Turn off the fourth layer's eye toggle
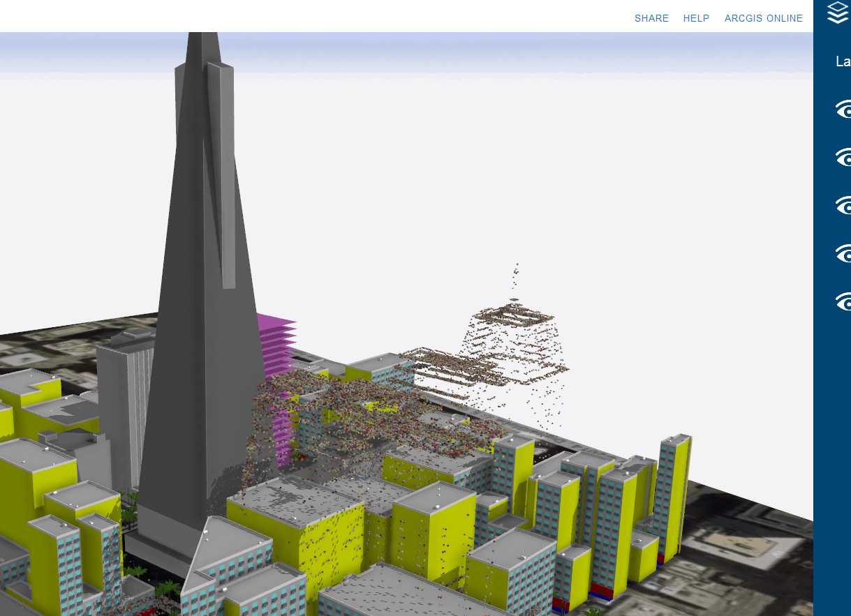851x616 pixels. pyautogui.click(x=845, y=255)
